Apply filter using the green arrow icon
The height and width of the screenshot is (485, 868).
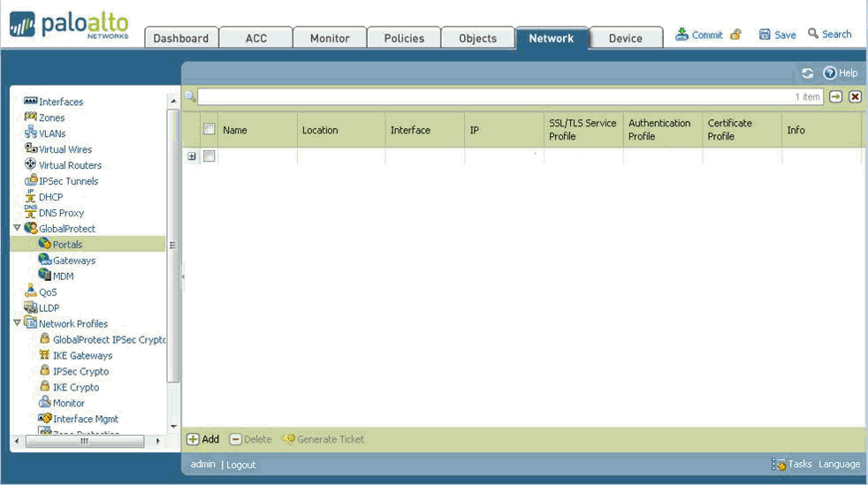point(835,96)
